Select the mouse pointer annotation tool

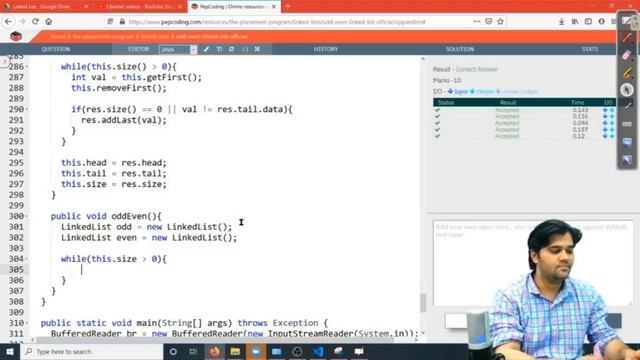click(x=627, y=90)
